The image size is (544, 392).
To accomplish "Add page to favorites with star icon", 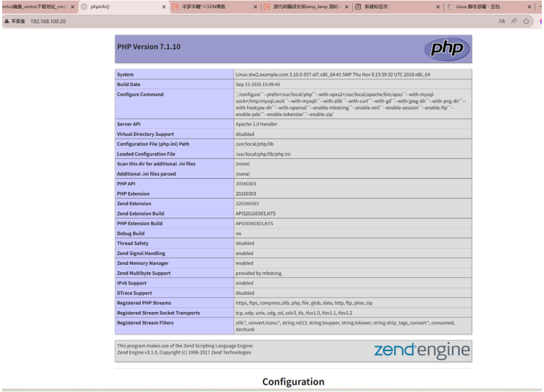I will pos(526,21).
